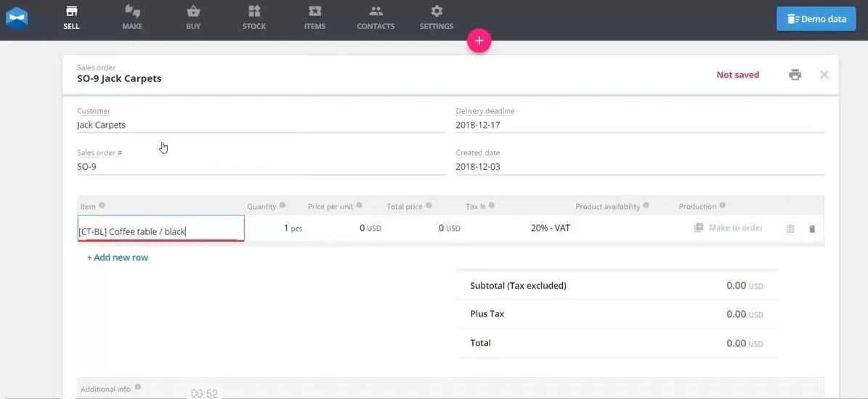The height and width of the screenshot is (399, 868).
Task: Click the Sales order # SO-9 field
Action: (x=261, y=166)
